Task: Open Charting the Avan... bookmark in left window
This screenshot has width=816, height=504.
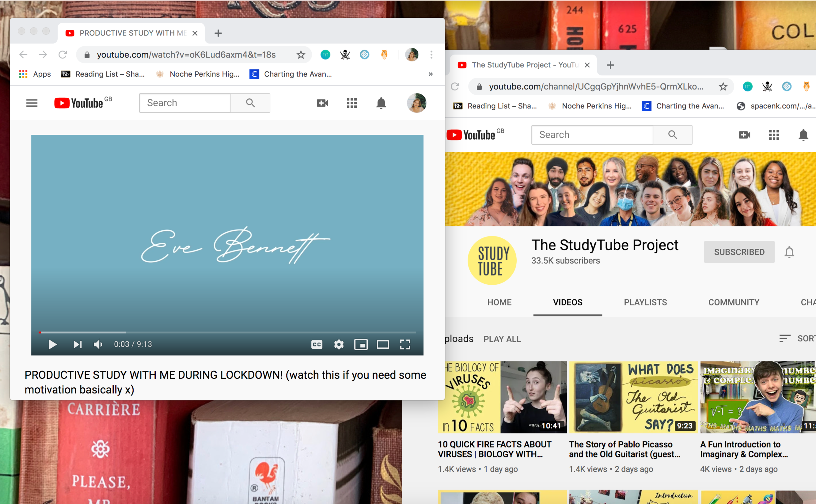Action: [x=291, y=74]
